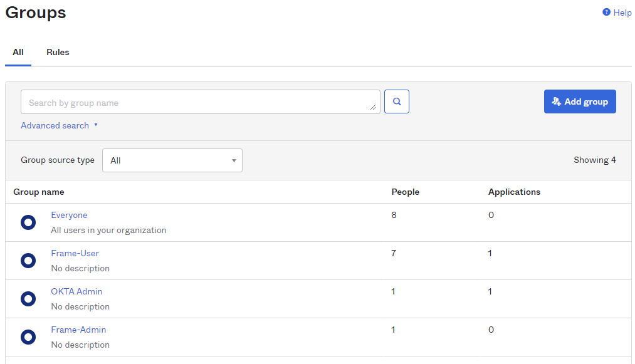
Task: Click the Everyone group circle icon
Action: pyautogui.click(x=28, y=222)
